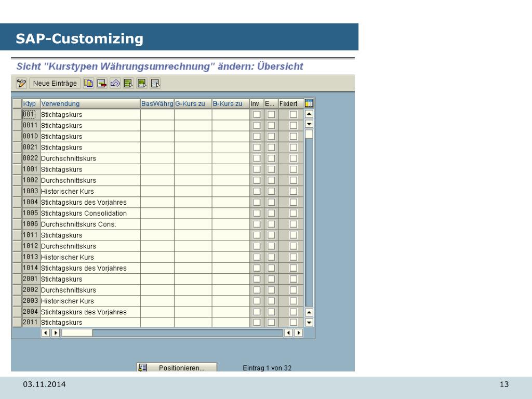Click the right arrow below the Fixiert column
Viewport: 532px width, 399px height.
(299, 333)
